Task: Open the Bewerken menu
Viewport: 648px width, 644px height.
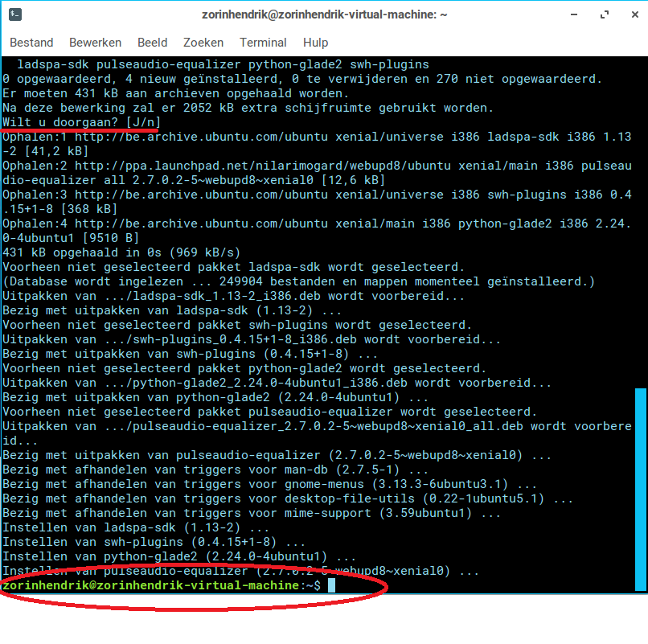Action: tap(95, 43)
